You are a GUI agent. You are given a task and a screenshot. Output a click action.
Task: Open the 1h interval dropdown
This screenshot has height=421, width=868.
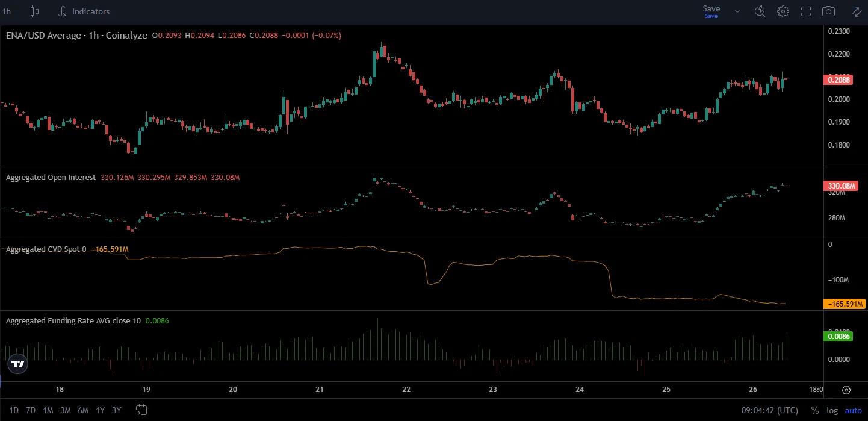point(6,11)
